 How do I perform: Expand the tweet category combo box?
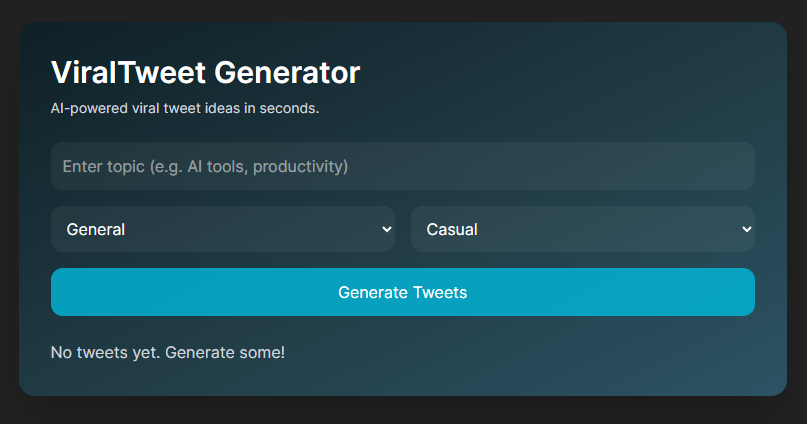[x=222, y=229]
